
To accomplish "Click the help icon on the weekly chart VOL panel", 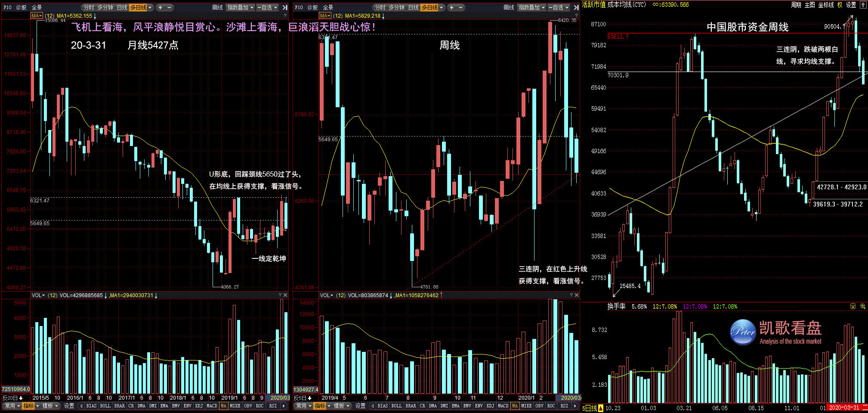I will point(571,295).
